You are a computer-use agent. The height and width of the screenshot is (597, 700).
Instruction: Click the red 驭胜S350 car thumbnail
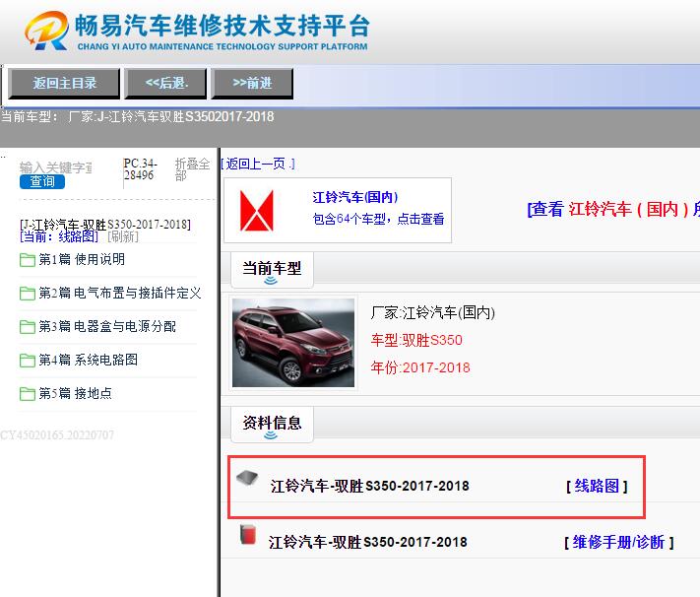[x=293, y=343]
